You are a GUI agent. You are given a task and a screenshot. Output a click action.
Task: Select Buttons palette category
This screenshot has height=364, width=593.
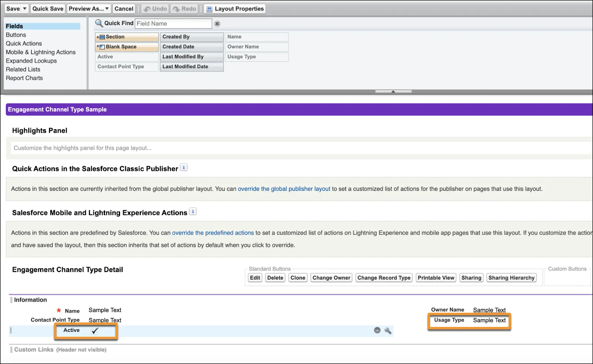point(16,35)
